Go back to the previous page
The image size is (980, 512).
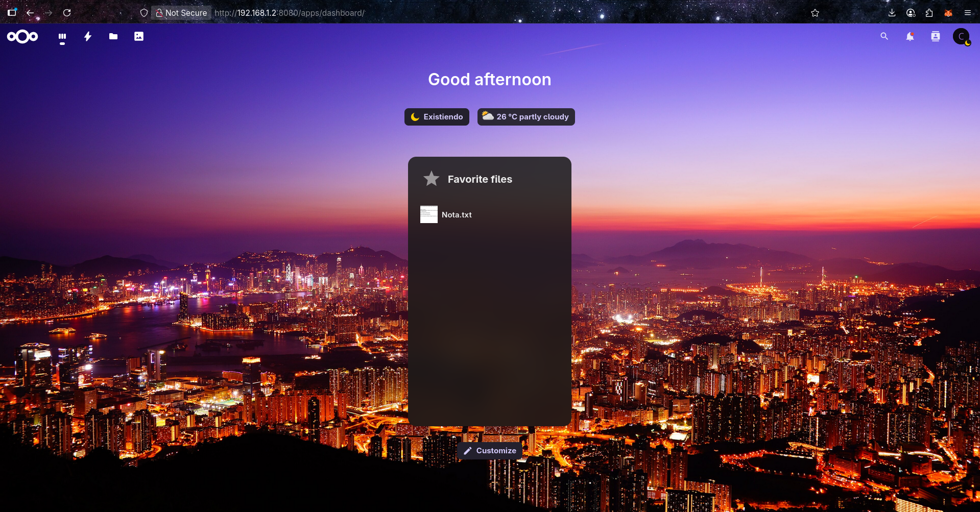(30, 13)
